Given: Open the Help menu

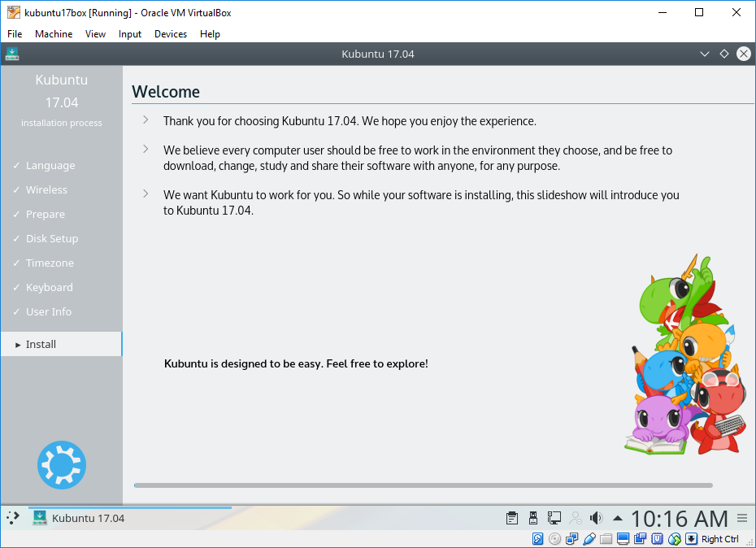Looking at the screenshot, I should (x=210, y=34).
